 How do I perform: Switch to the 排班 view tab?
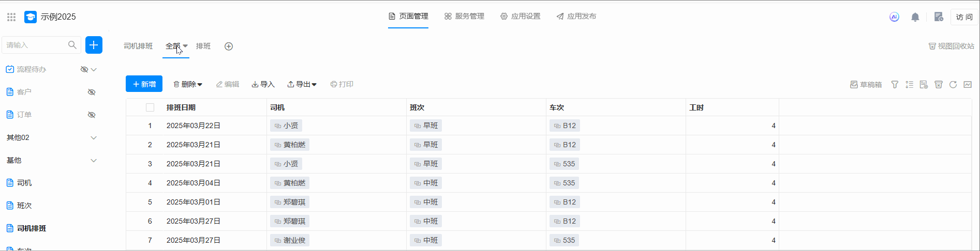[203, 46]
